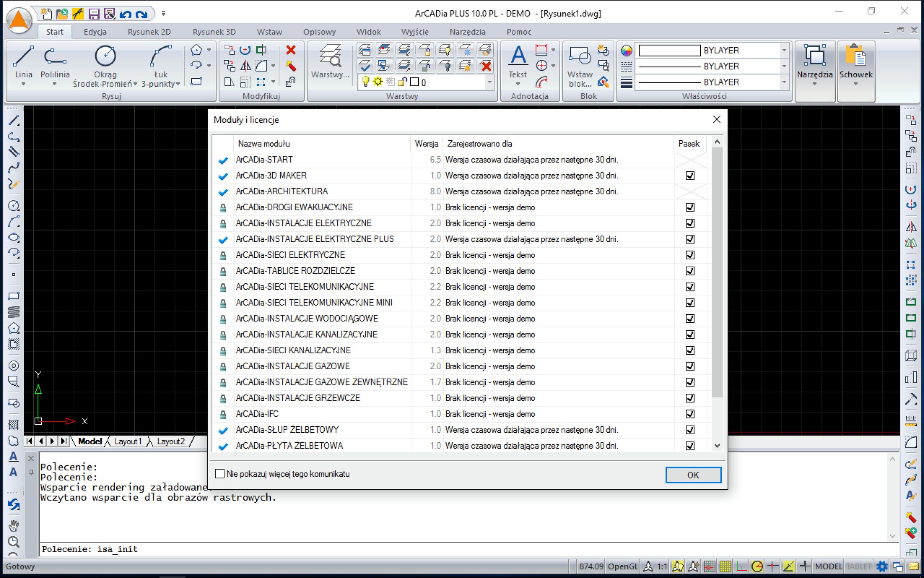Uncheck Pasek for ArCADia-IFC module
The width and height of the screenshot is (924, 578).
point(690,414)
